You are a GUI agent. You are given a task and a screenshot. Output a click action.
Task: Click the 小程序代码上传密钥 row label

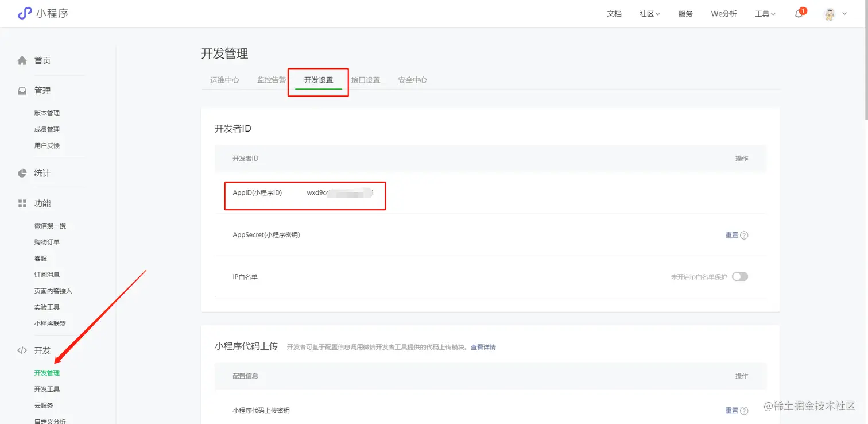click(261, 411)
